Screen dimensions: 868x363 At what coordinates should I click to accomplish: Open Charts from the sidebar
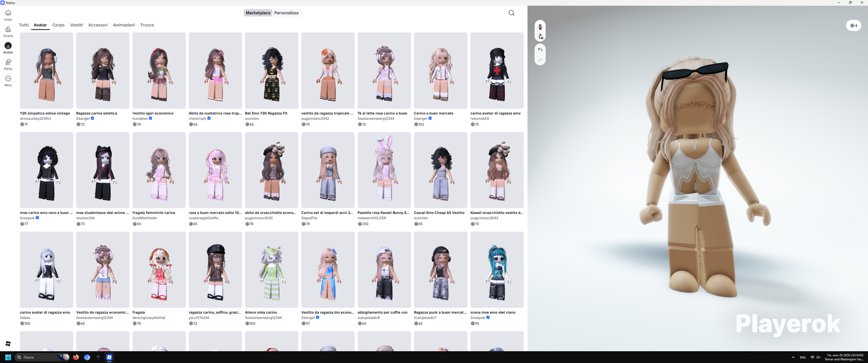coord(8,32)
